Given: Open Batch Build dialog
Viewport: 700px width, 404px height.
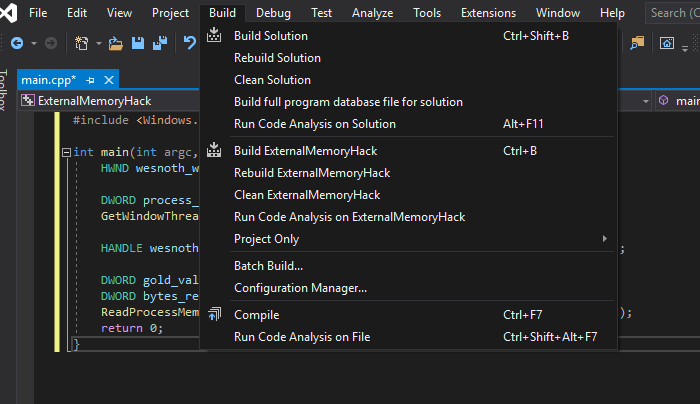Looking at the screenshot, I should point(408,266).
